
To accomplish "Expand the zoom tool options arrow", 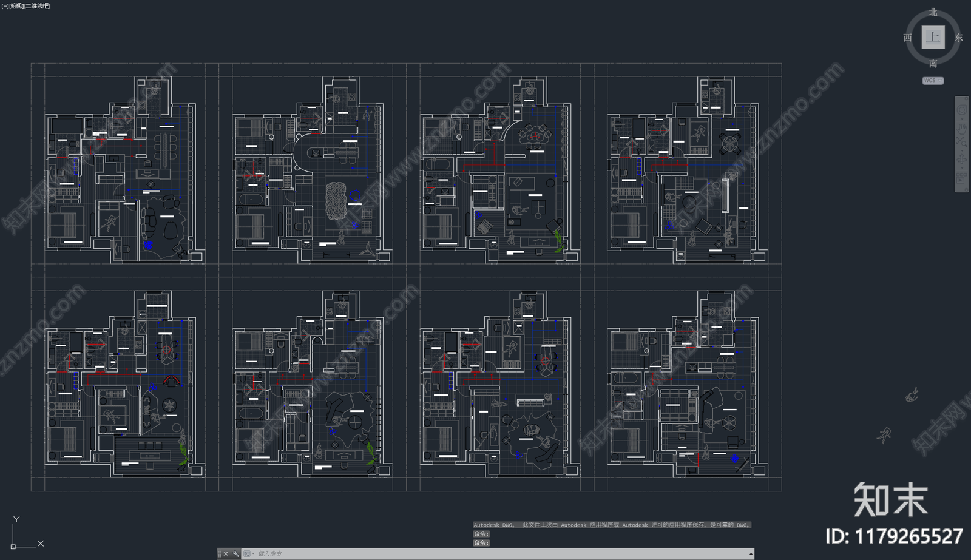I will (x=962, y=150).
